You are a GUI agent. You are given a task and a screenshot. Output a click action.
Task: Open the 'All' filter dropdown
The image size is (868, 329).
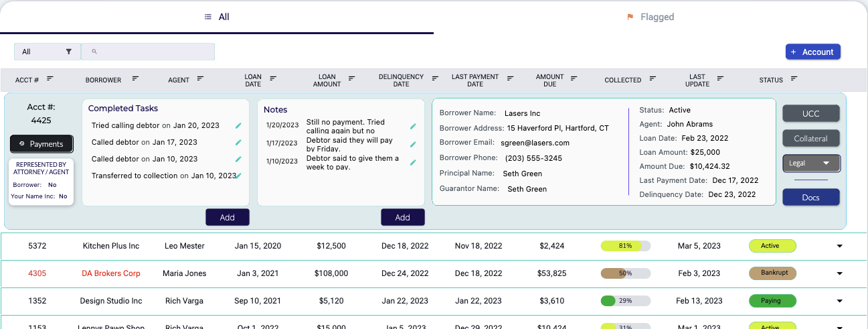coord(47,52)
